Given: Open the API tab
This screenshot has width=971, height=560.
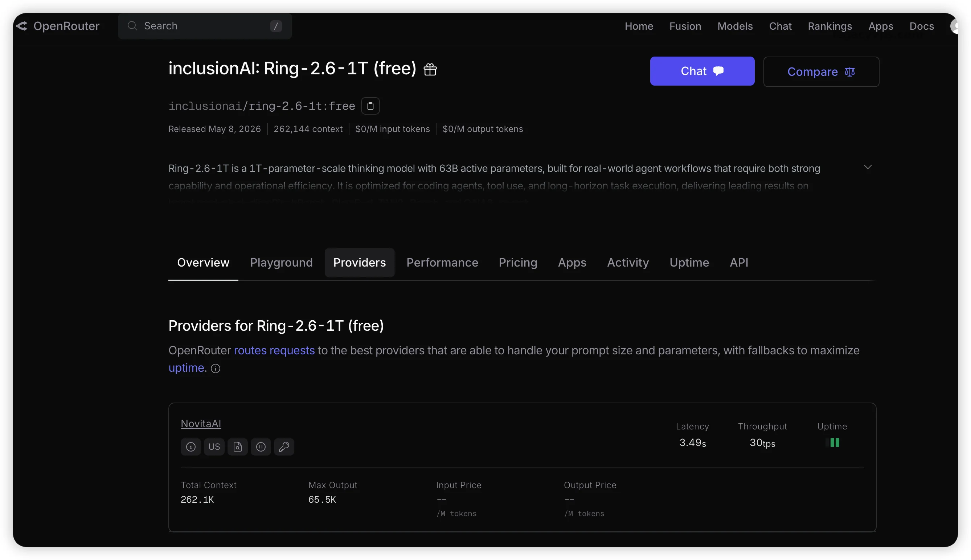Looking at the screenshot, I should 739,262.
